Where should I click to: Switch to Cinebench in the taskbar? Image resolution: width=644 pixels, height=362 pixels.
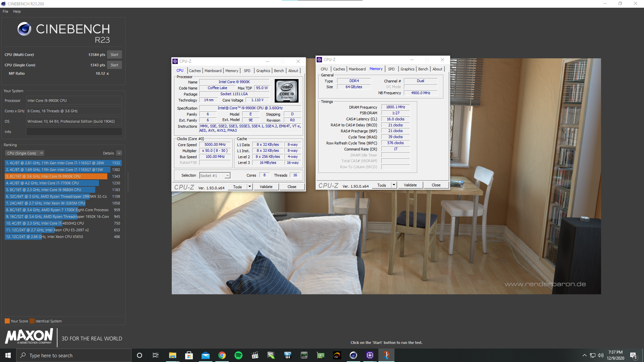pos(353,355)
